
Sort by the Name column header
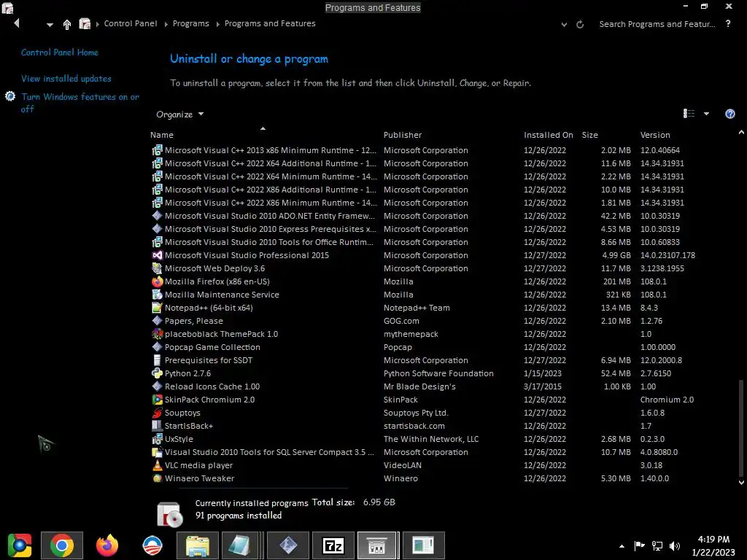pyautogui.click(x=162, y=135)
